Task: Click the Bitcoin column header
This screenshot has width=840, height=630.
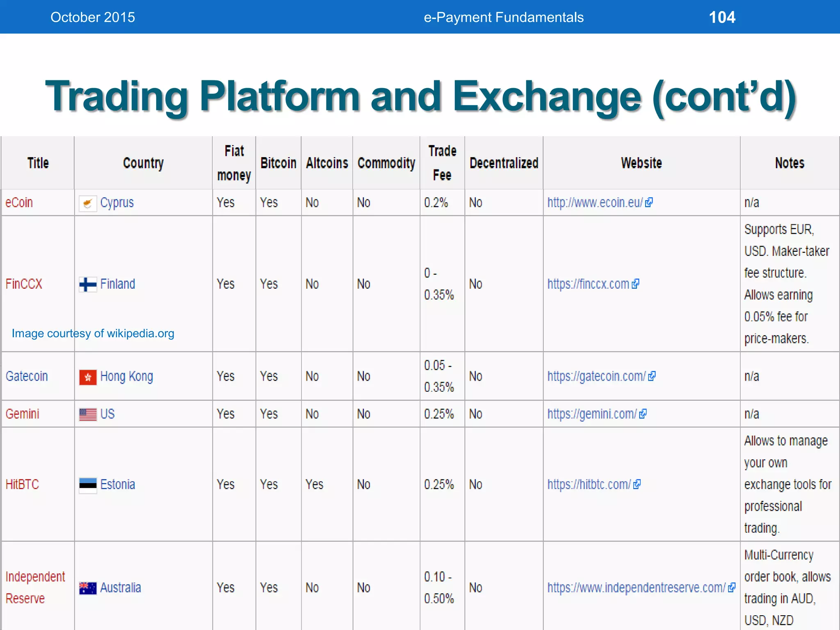Action: 278,163
